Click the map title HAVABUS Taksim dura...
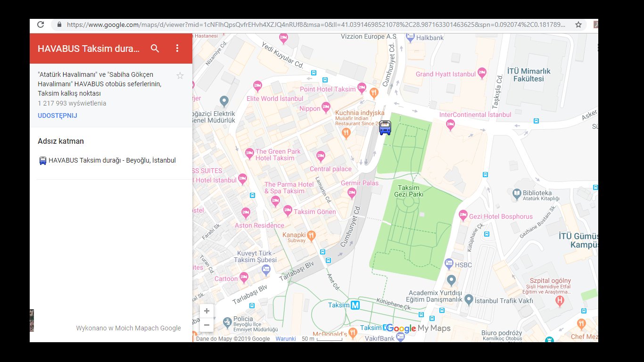This screenshot has height=362, width=644. tap(89, 48)
